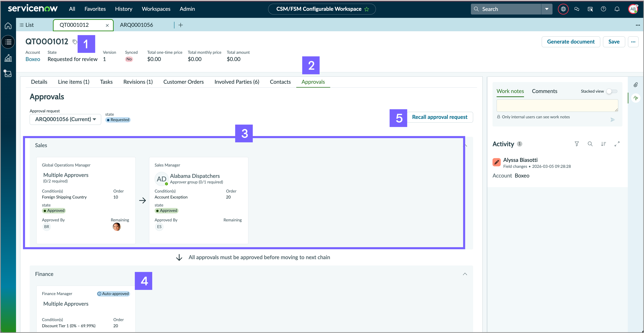Screen dimensions: 644x333
Task: Click the send work note arrow
Action: tap(613, 120)
